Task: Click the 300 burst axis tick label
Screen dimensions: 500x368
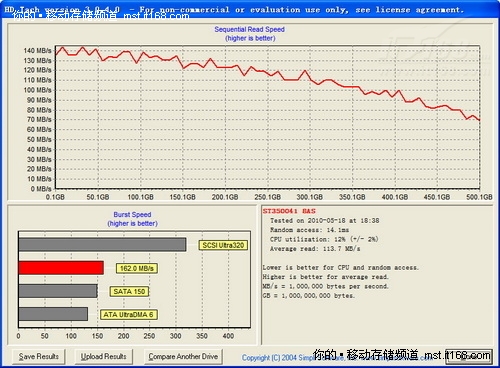Action: (176, 336)
